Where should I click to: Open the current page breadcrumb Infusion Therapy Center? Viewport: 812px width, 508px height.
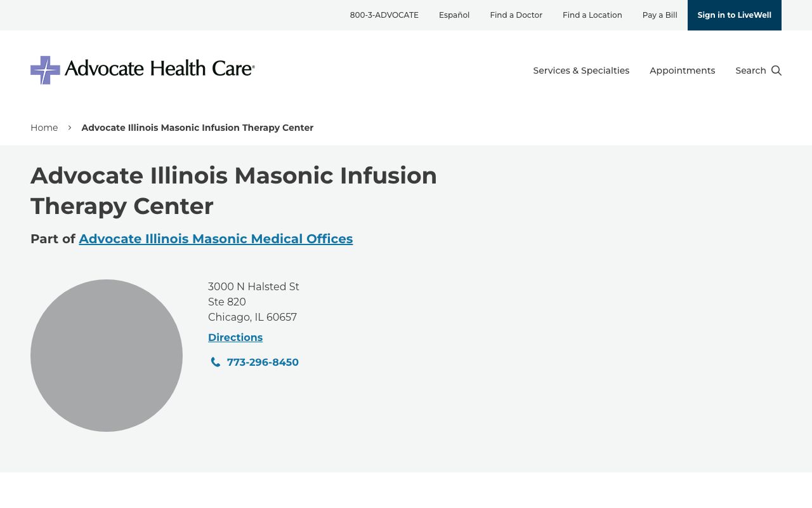coord(197,128)
